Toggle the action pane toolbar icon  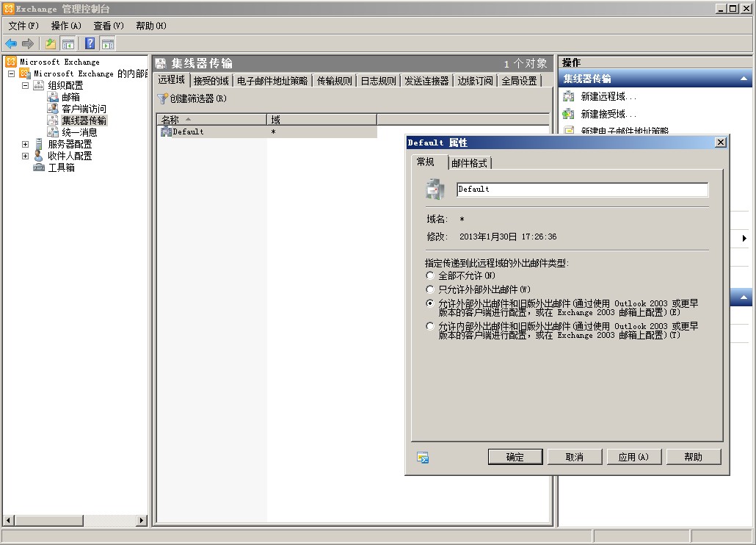click(x=107, y=44)
